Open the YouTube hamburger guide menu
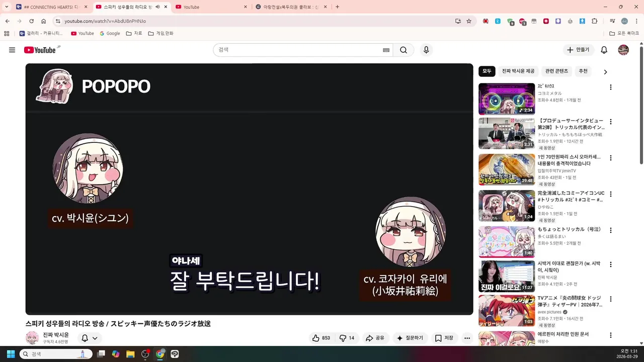This screenshot has height=362, width=644. tap(12, 50)
